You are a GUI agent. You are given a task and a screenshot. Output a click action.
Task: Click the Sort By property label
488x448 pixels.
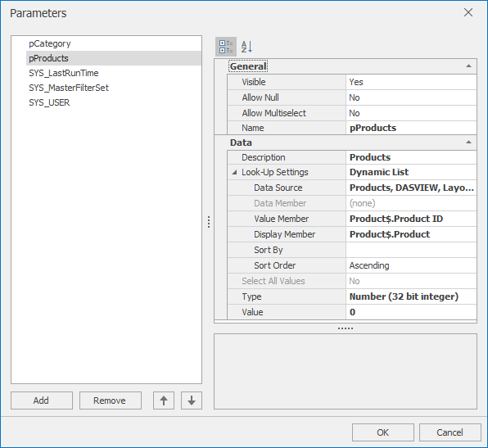pos(269,250)
